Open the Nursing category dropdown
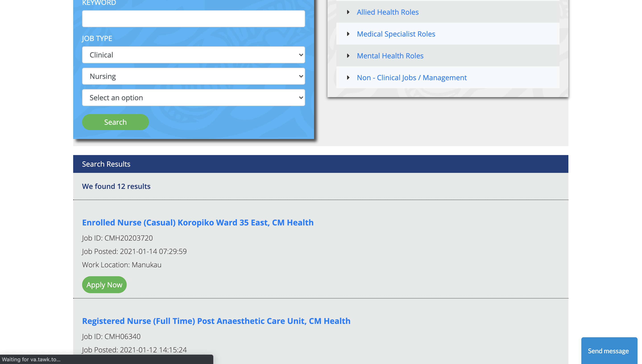Viewport: 642px width, 364px height. pyautogui.click(x=193, y=76)
